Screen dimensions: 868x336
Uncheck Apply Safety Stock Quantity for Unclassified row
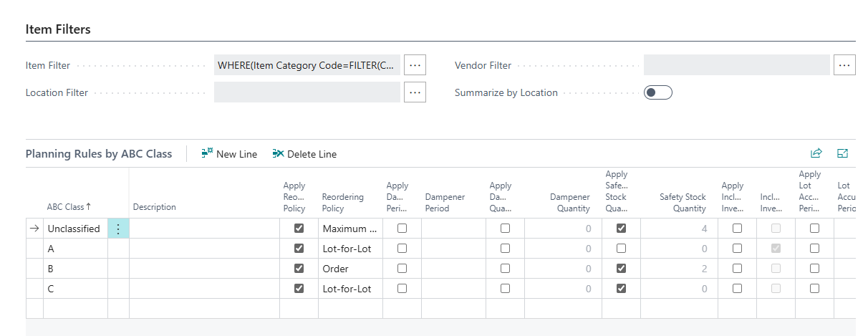(x=621, y=229)
